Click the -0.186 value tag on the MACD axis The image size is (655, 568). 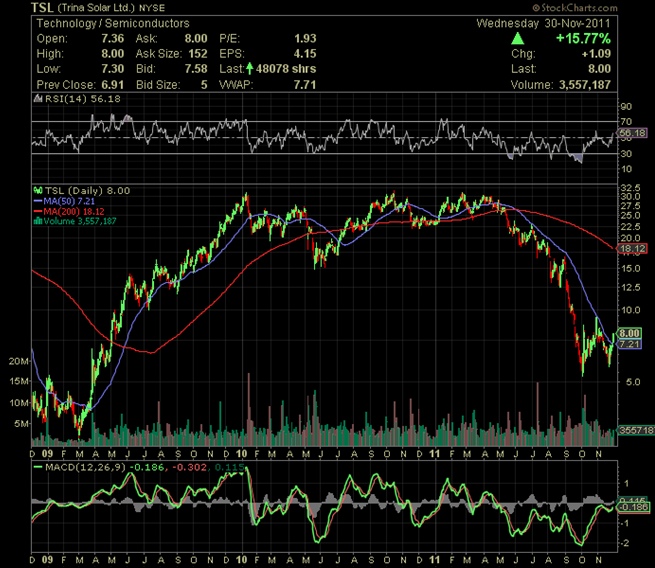pyautogui.click(x=633, y=507)
